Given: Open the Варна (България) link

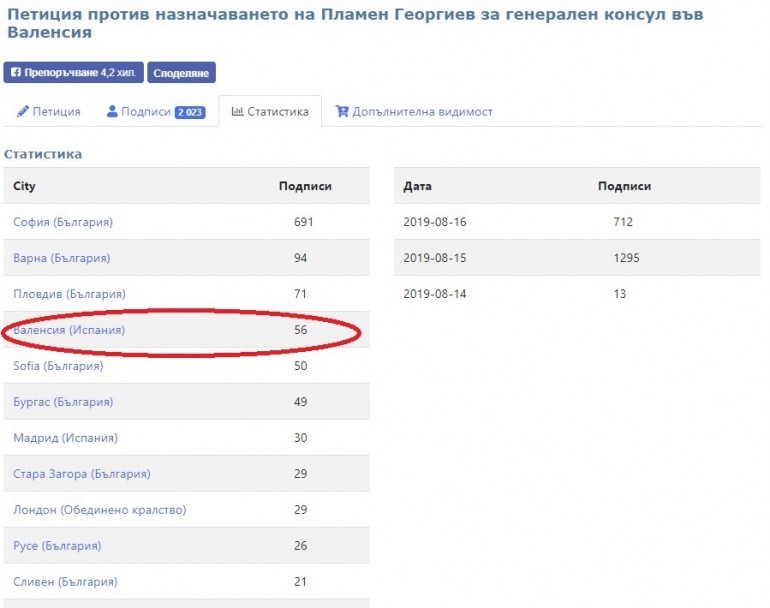Looking at the screenshot, I should pyautogui.click(x=61, y=258).
